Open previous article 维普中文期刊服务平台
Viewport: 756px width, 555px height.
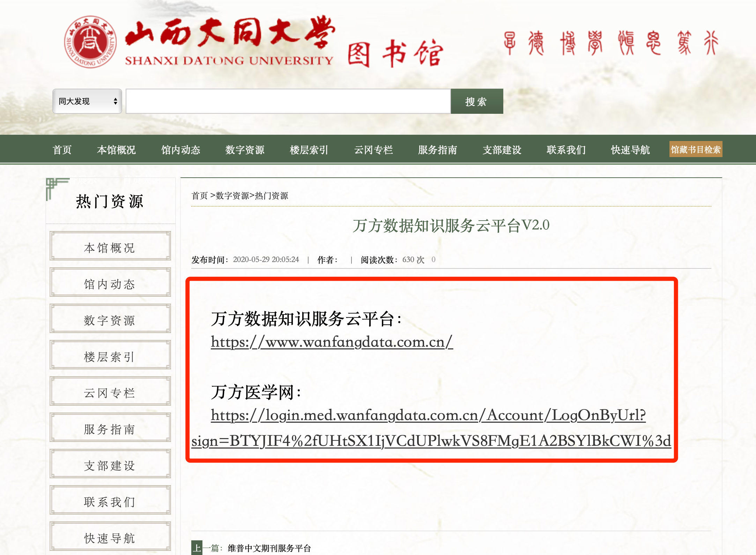tap(269, 548)
